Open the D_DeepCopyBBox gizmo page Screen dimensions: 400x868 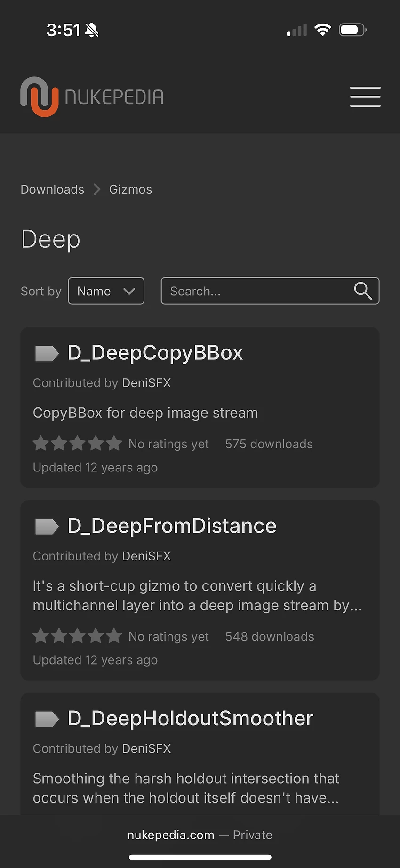coord(155,353)
